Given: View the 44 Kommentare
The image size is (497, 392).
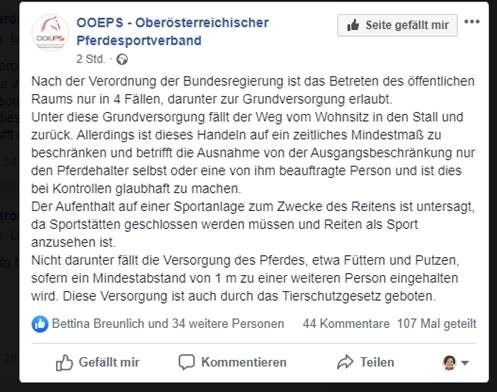Looking at the screenshot, I should 346,324.
